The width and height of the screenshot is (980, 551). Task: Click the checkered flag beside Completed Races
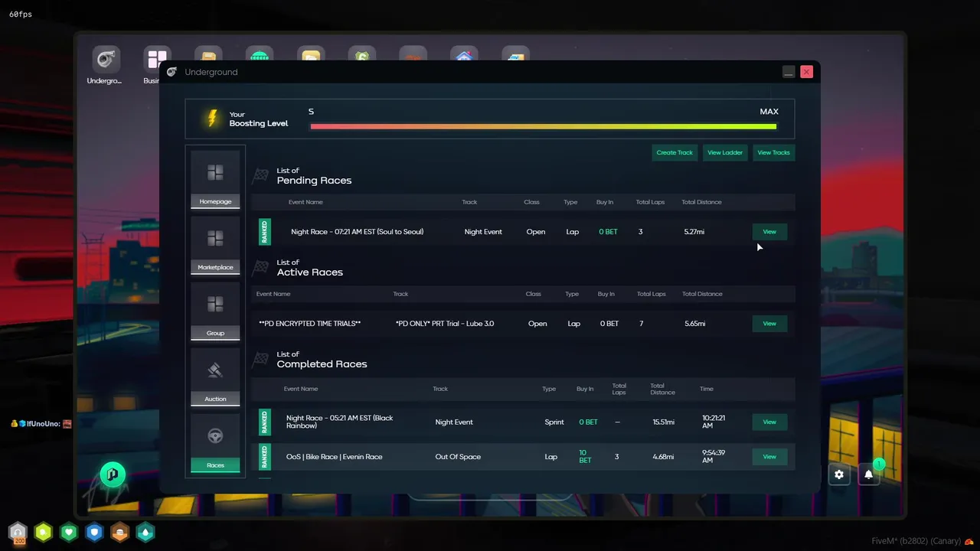261,359
